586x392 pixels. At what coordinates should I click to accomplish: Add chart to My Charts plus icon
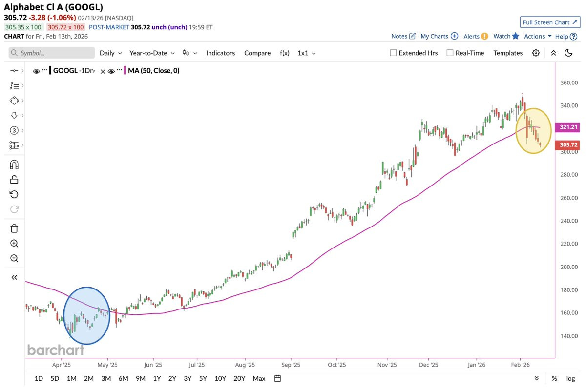pos(454,36)
